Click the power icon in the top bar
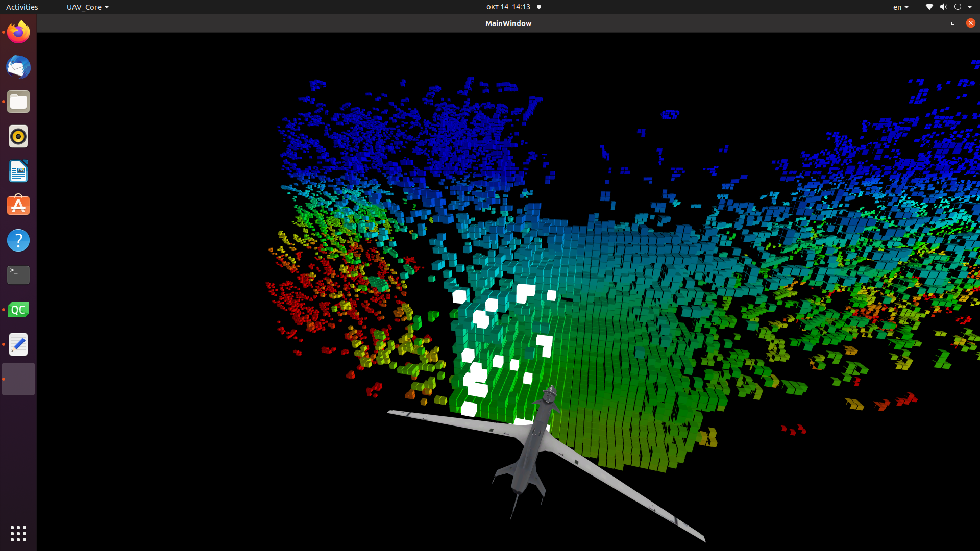Viewport: 980px width, 551px height. point(958,7)
